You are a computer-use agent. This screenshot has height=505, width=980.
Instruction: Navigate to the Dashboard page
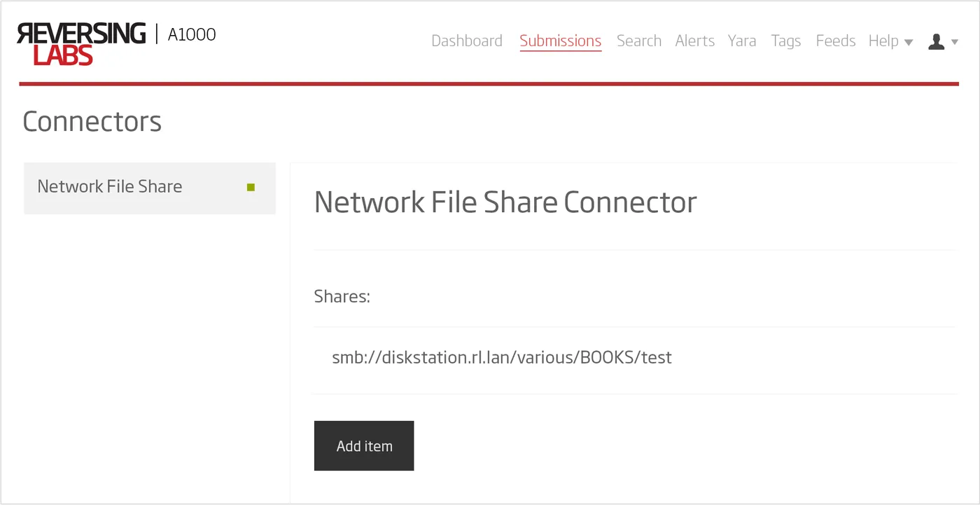point(466,41)
